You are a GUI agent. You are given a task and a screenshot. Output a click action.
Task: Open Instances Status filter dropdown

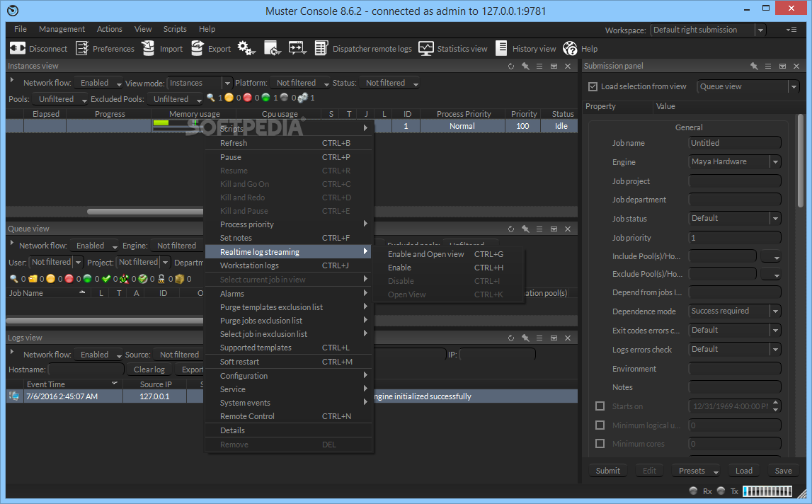point(390,83)
